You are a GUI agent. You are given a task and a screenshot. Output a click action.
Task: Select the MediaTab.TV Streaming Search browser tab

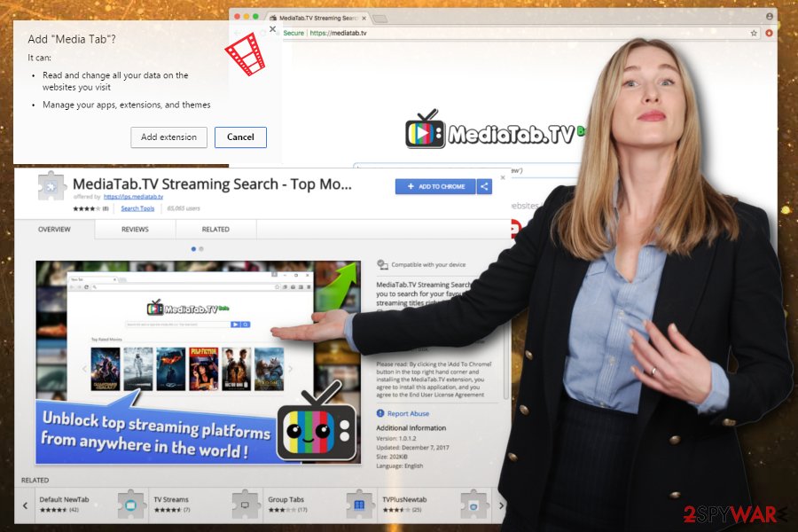tap(318, 18)
